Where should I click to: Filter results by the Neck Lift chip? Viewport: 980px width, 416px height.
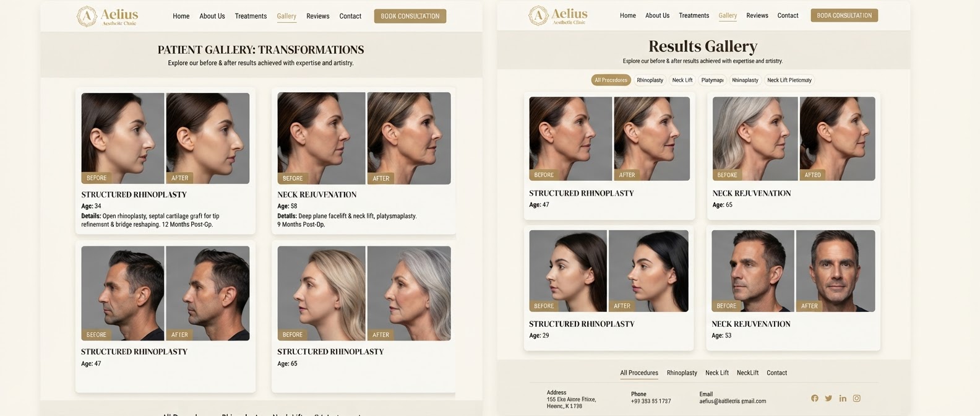(682, 80)
